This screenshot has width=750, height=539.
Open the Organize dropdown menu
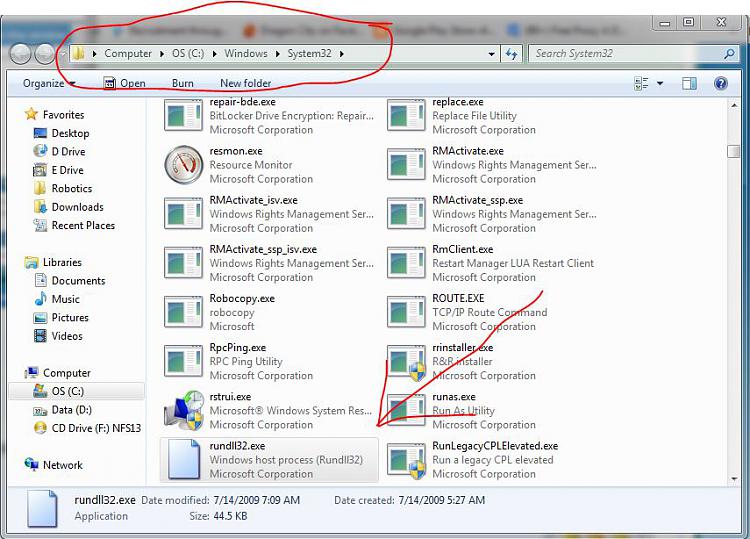(x=49, y=83)
